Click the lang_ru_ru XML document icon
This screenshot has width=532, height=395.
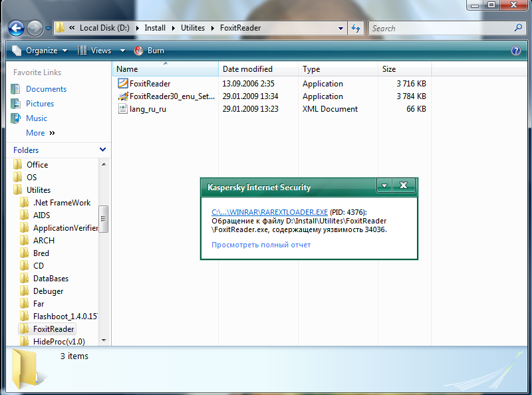point(122,108)
